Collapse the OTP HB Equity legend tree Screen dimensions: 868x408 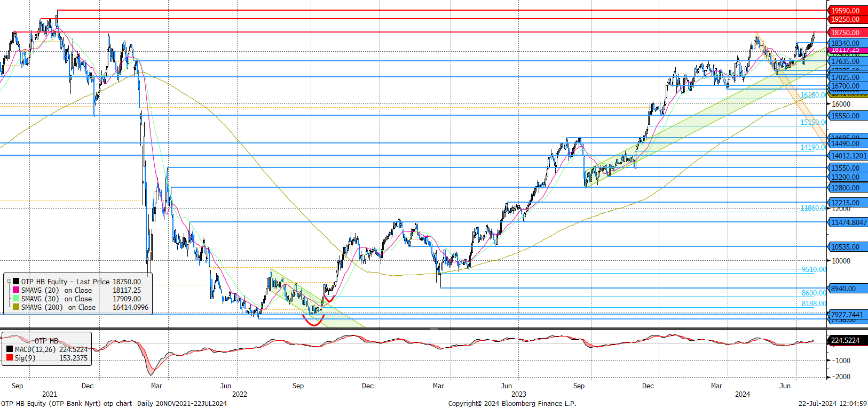pyautogui.click(x=9, y=282)
